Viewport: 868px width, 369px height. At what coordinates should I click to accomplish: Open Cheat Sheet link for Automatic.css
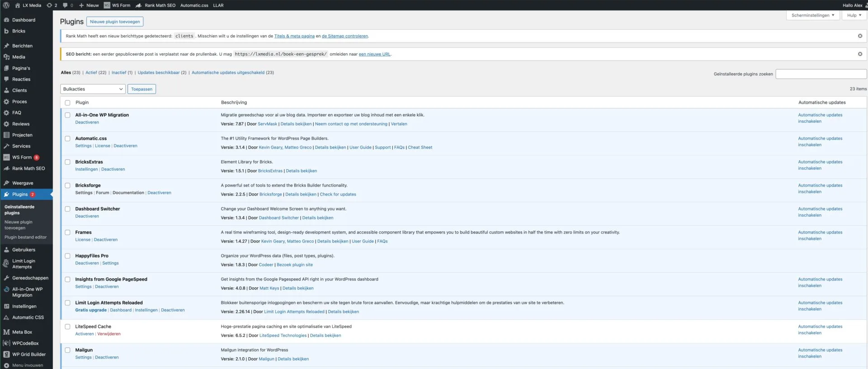pyautogui.click(x=420, y=148)
